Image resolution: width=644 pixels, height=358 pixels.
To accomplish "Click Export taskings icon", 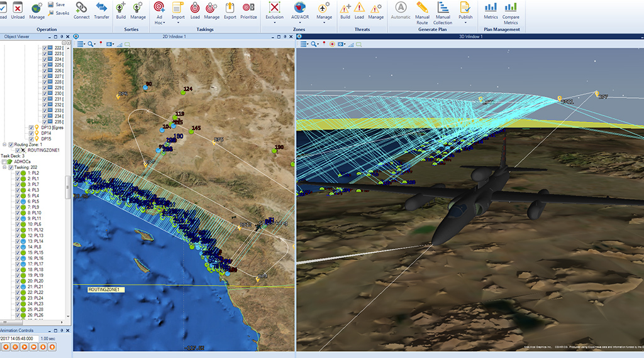I will (x=230, y=9).
